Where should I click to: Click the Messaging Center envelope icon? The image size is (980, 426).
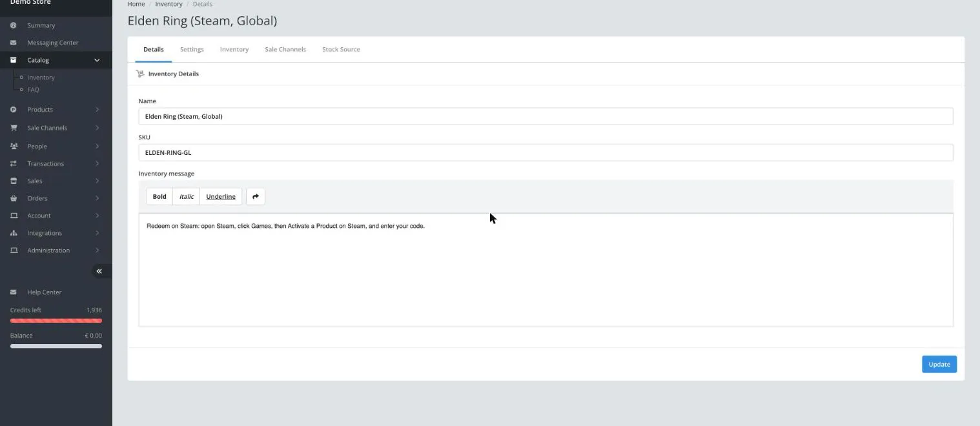[14, 43]
